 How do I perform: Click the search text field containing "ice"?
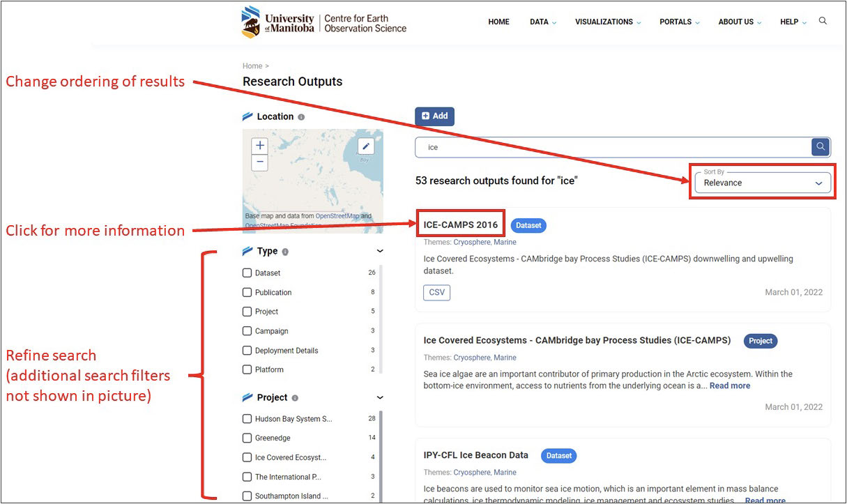613,147
